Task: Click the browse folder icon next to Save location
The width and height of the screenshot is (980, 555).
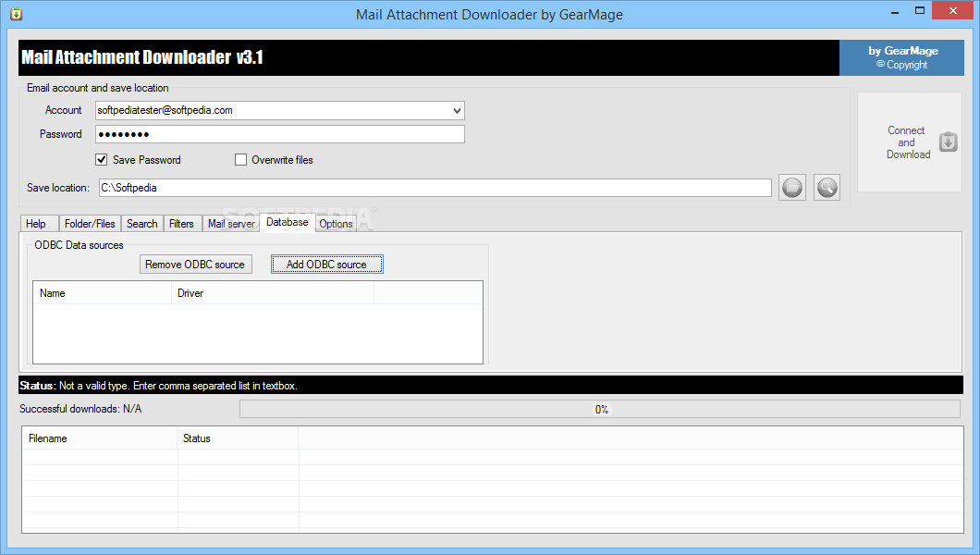Action: tap(792, 188)
